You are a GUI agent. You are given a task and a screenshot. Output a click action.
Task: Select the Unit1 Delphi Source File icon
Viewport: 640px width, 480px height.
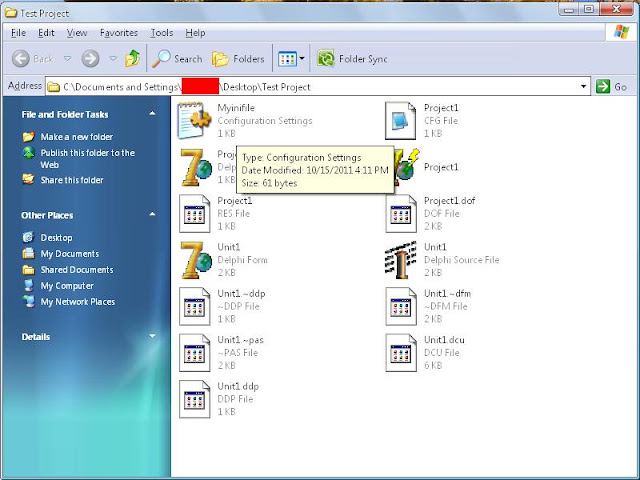(x=401, y=260)
